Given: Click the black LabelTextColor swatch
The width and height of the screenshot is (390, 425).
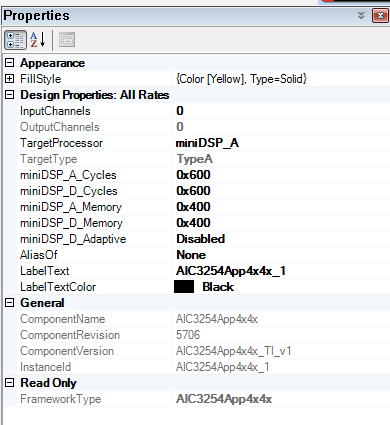Looking at the screenshot, I should point(184,287).
